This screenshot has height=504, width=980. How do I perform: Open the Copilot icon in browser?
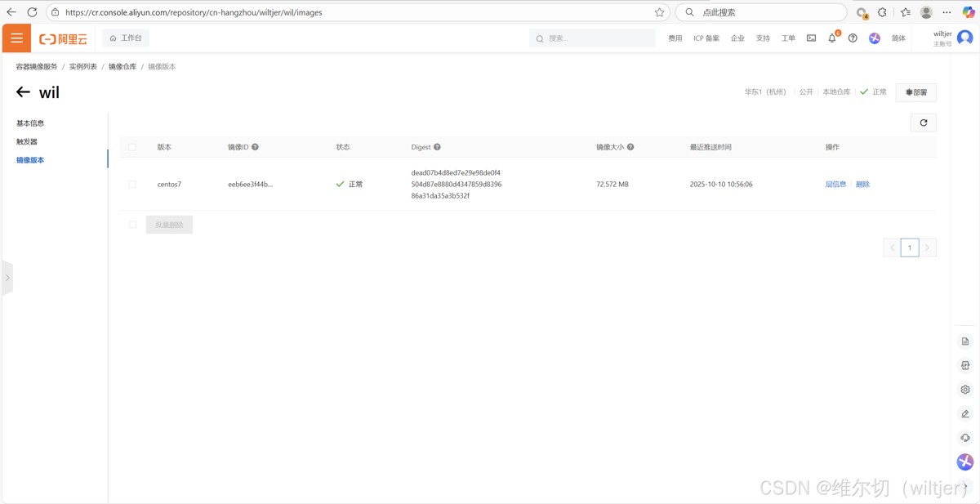[x=969, y=12]
